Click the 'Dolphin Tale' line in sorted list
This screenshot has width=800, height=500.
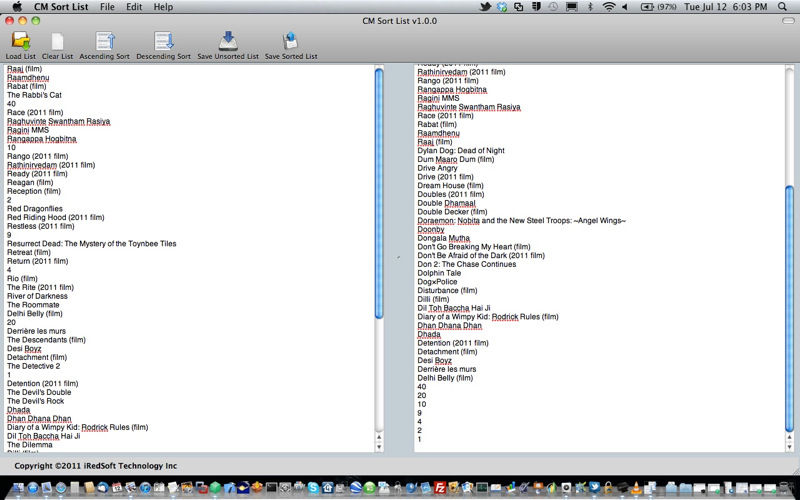[x=439, y=272]
